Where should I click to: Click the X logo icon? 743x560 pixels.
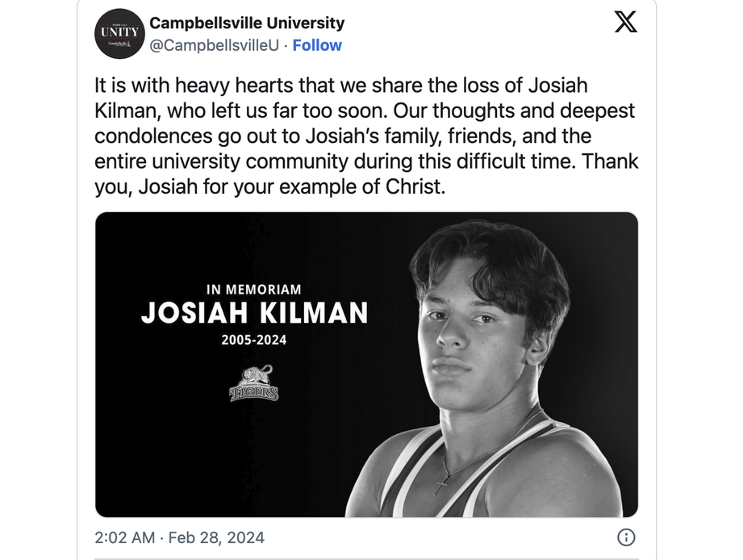[625, 22]
